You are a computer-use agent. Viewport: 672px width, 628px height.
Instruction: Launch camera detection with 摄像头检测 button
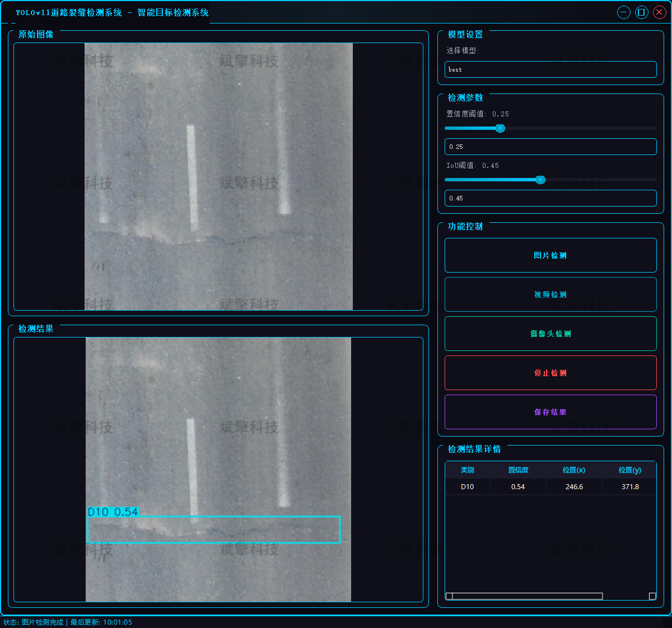pyautogui.click(x=550, y=334)
